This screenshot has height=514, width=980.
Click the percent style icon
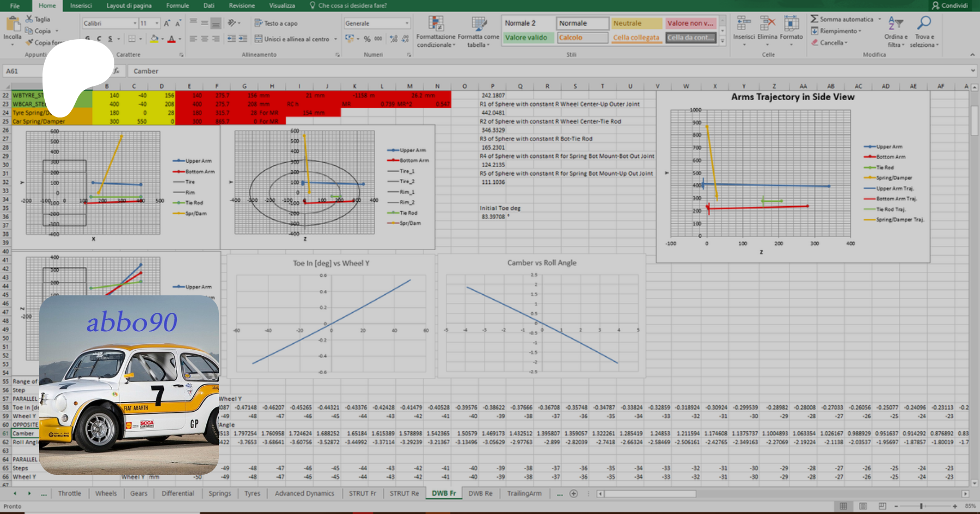coord(367,39)
